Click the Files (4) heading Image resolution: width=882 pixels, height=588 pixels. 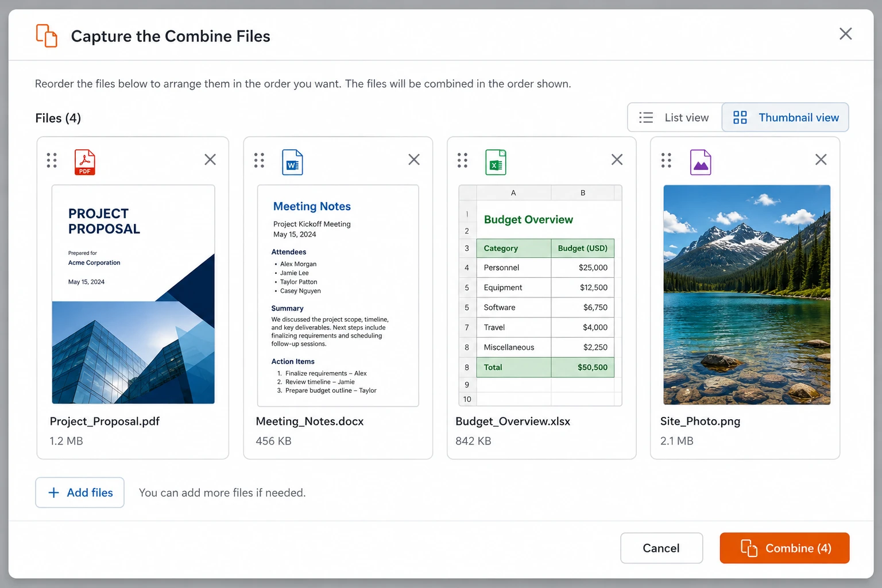tap(58, 118)
